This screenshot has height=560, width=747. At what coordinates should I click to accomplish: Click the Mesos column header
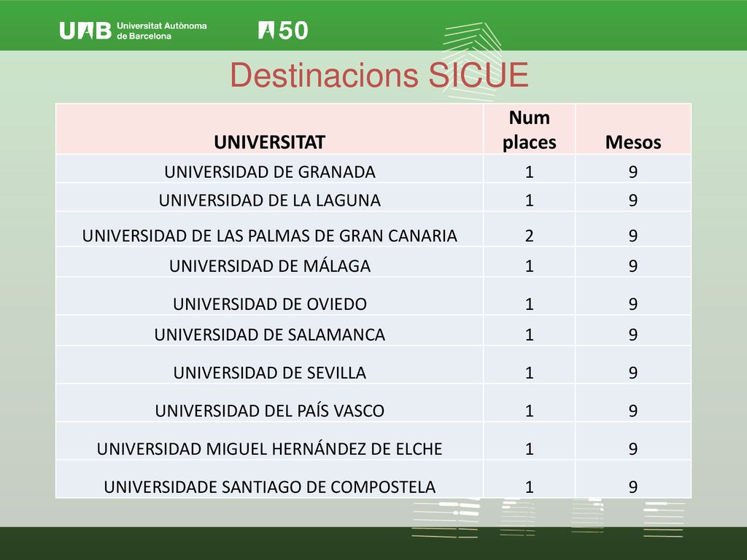pos(633,142)
